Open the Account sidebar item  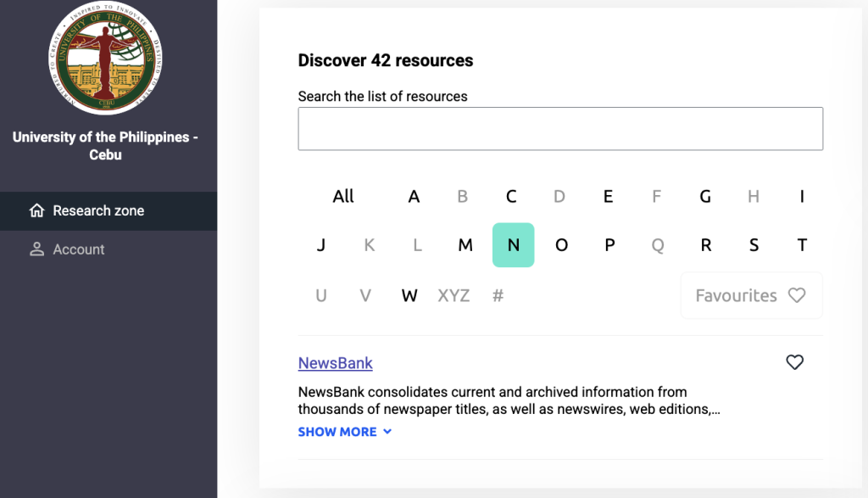point(79,249)
